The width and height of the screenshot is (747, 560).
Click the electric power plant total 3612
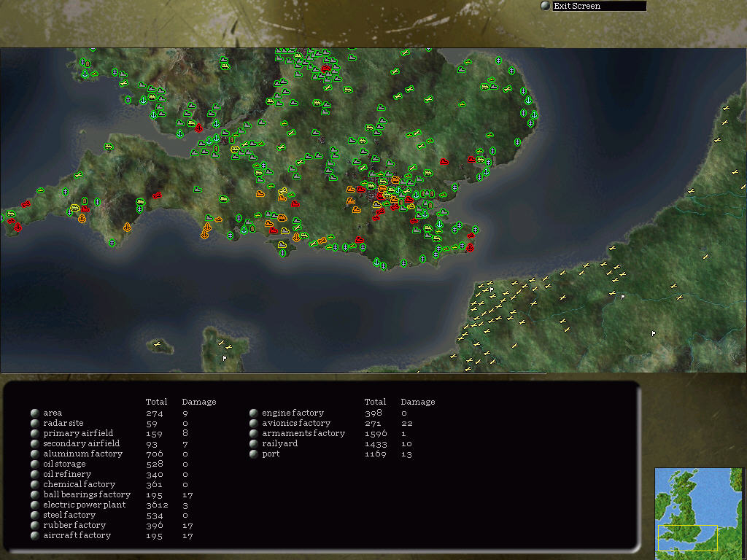(x=157, y=505)
